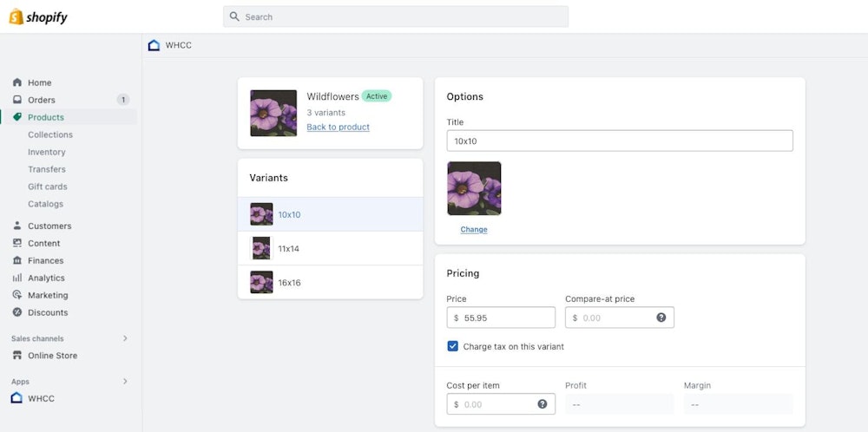Click the Cost per item help icon
The width and height of the screenshot is (868, 432).
[542, 404]
